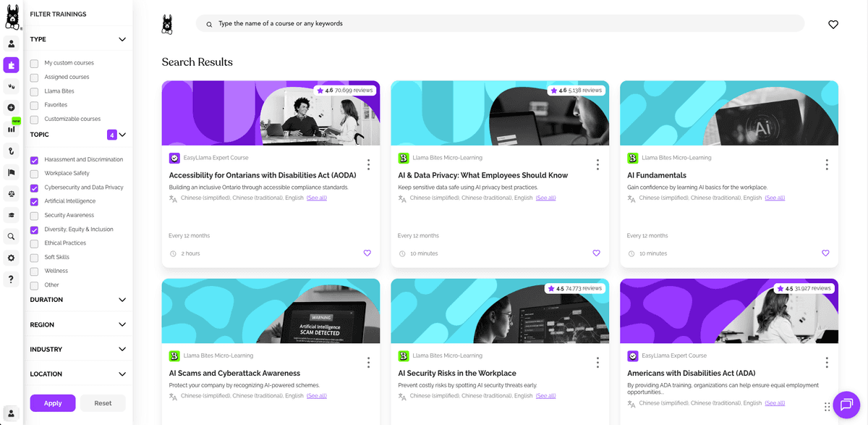This screenshot has height=425, width=868.
Task: Click the Apply filters button
Action: coord(53,403)
